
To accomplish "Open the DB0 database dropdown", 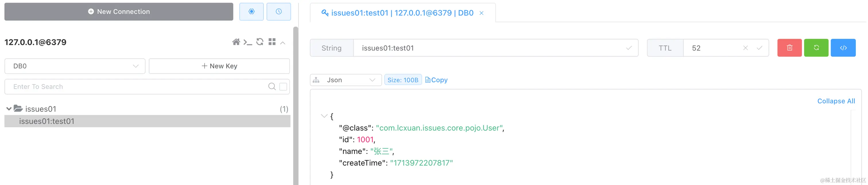I will point(75,66).
